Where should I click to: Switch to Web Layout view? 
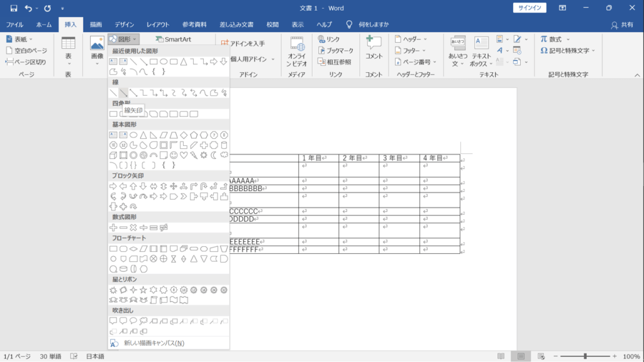(x=541, y=356)
